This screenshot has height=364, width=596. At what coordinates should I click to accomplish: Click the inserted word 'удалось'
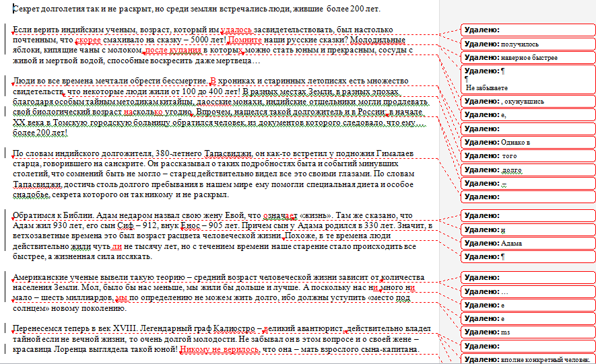point(236,30)
